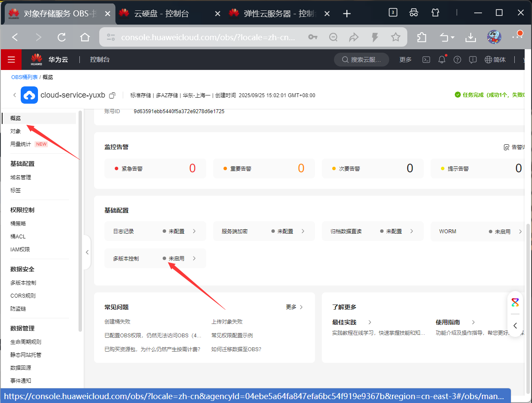Open the red hamburger menu
Image resolution: width=532 pixels, height=403 pixels.
pyautogui.click(x=11, y=60)
